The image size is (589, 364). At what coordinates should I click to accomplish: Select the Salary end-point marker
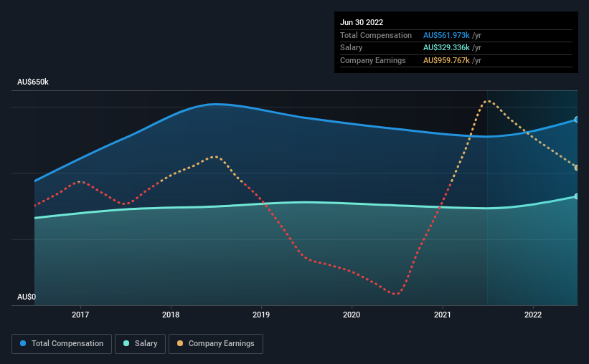tap(576, 196)
